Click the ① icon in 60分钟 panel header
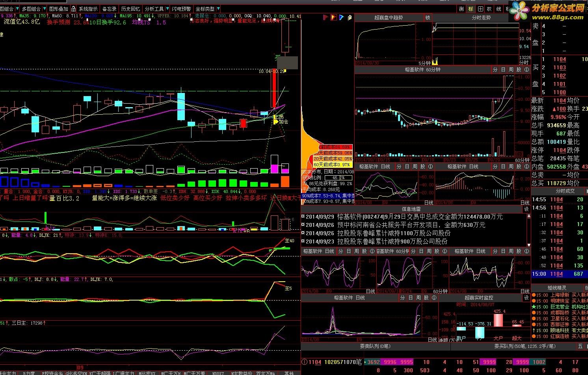The width and height of the screenshot is (588, 375). [x=527, y=70]
